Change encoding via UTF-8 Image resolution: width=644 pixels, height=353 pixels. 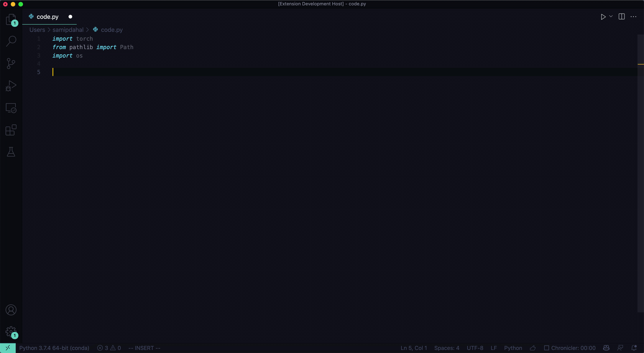pos(475,348)
